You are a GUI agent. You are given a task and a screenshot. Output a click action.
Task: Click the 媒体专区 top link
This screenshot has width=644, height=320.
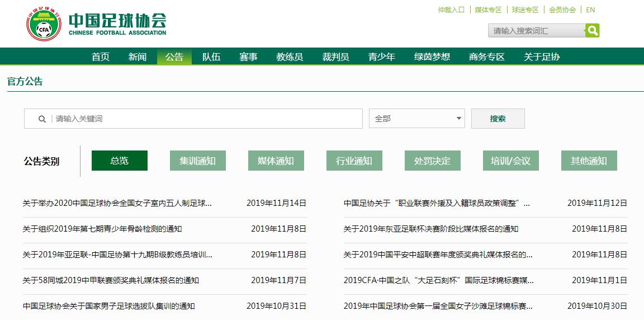(x=489, y=10)
